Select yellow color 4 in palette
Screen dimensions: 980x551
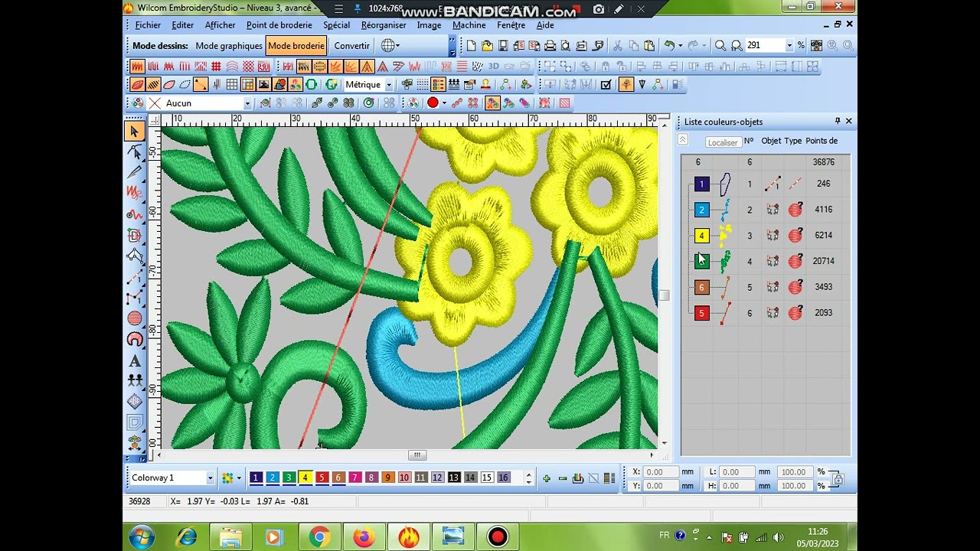coord(305,478)
